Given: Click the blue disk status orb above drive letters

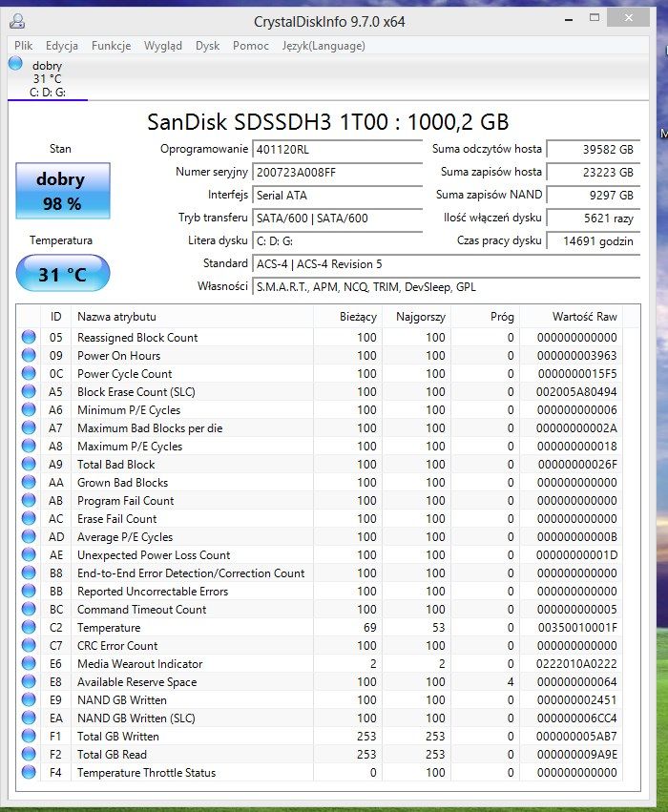Looking at the screenshot, I should 15,63.
